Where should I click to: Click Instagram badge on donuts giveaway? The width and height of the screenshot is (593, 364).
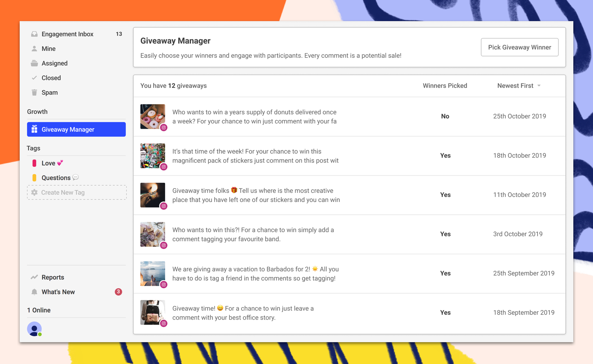point(164,127)
